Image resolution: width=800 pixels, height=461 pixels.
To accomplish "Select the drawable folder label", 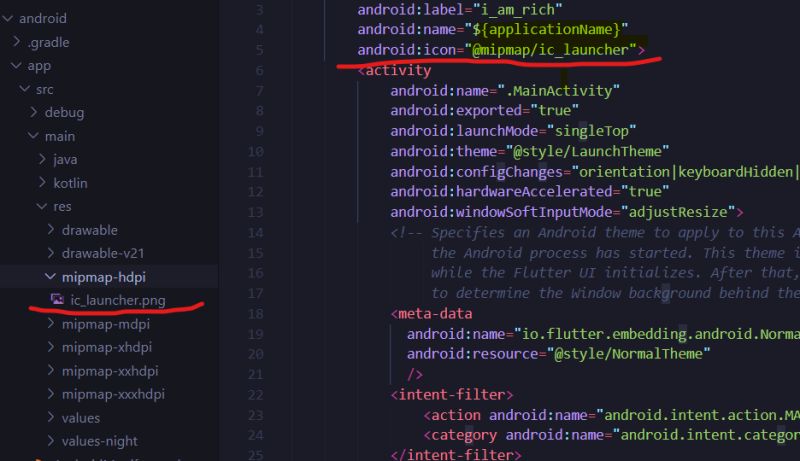I will [x=90, y=230].
